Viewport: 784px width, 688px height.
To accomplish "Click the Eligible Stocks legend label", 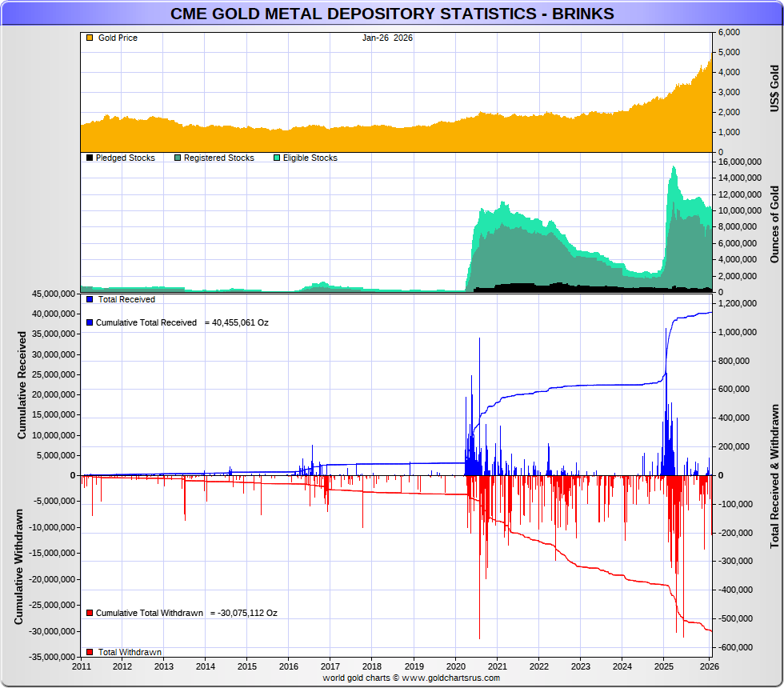I will 310,158.
